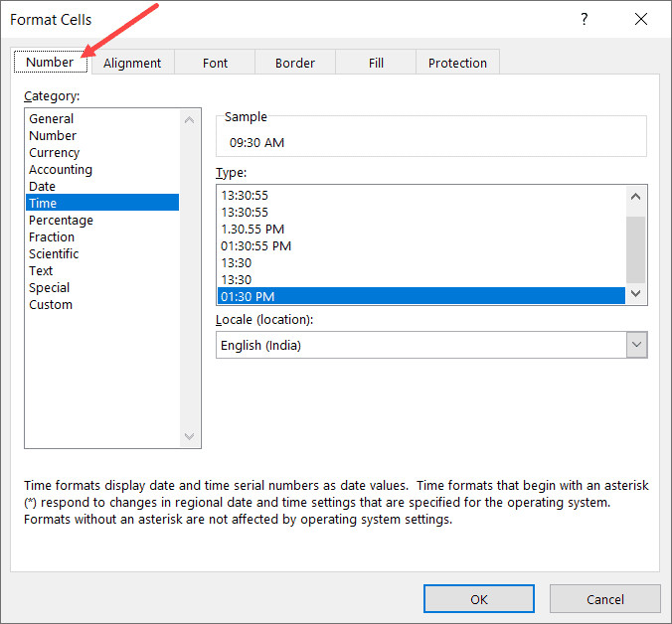Open the Font tab
Viewport: 672px width, 624px height.
point(215,63)
